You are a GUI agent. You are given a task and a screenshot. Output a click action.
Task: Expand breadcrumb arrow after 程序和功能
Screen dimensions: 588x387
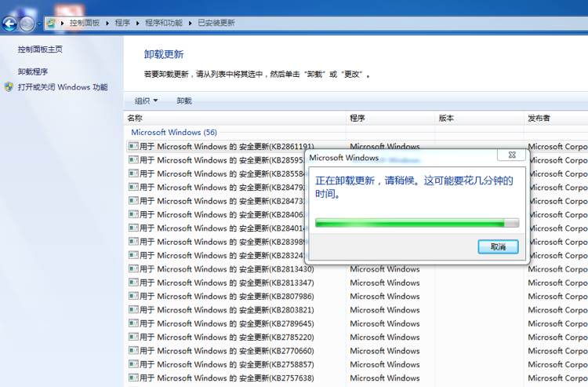pos(191,23)
